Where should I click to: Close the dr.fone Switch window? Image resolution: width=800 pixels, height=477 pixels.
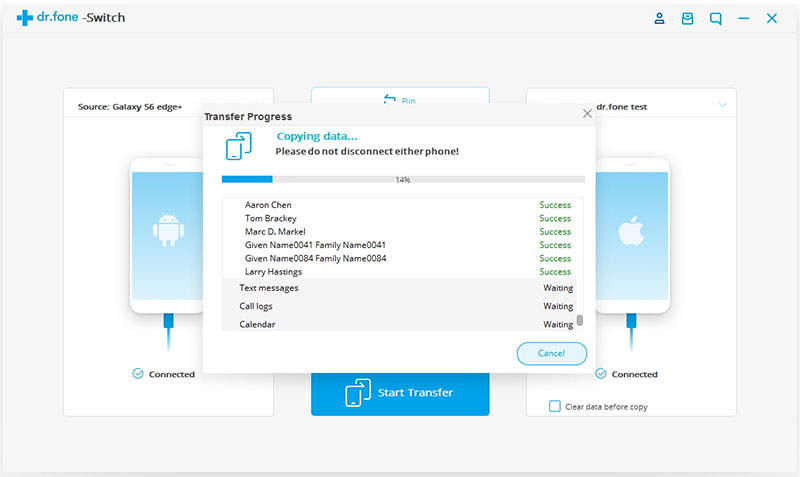pos(771,18)
